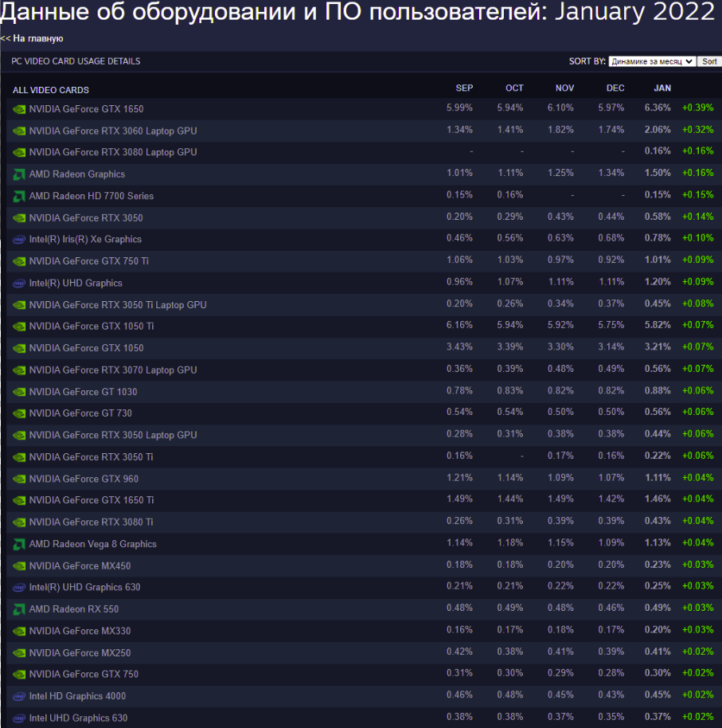The image size is (722, 728).
Task: Click NVIDIA icon beside GeForce RTX 3050 row
Action: pos(19,218)
